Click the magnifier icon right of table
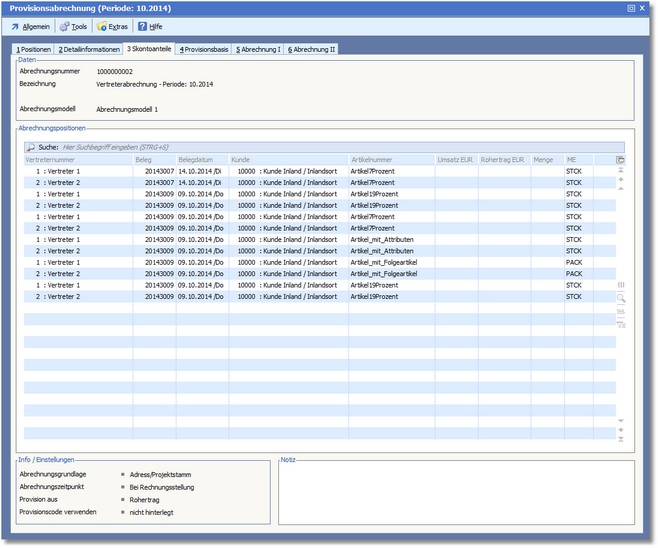This screenshot has height=548, width=658. click(x=621, y=298)
